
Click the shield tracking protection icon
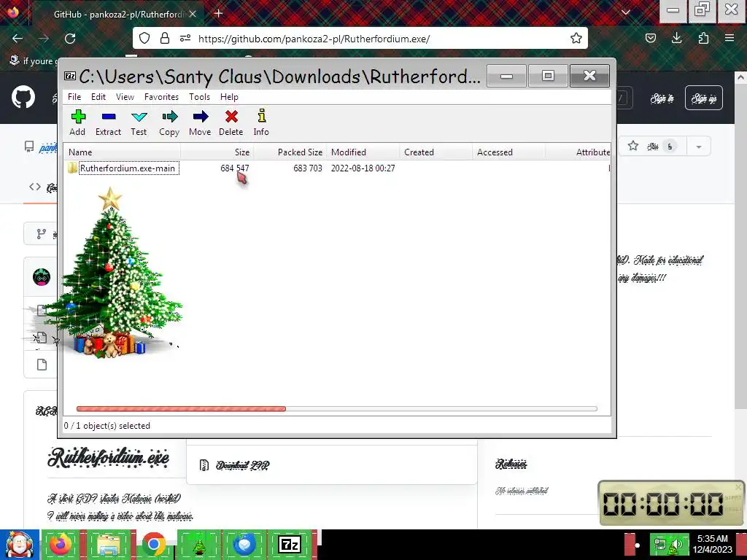click(144, 39)
